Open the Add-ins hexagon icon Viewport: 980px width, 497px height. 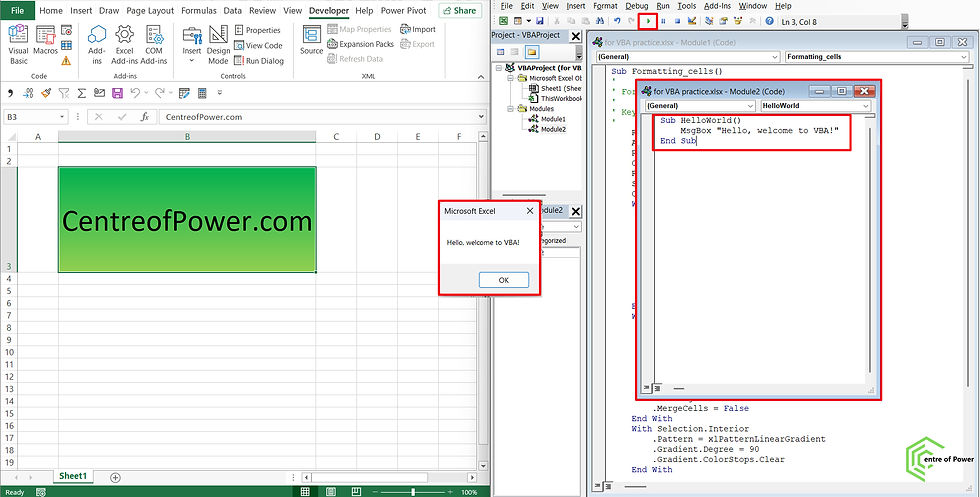[97, 45]
